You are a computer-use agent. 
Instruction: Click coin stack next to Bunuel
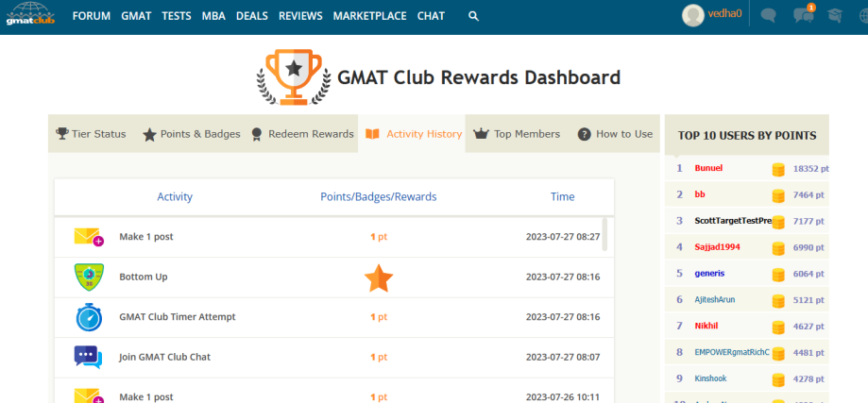point(778,170)
